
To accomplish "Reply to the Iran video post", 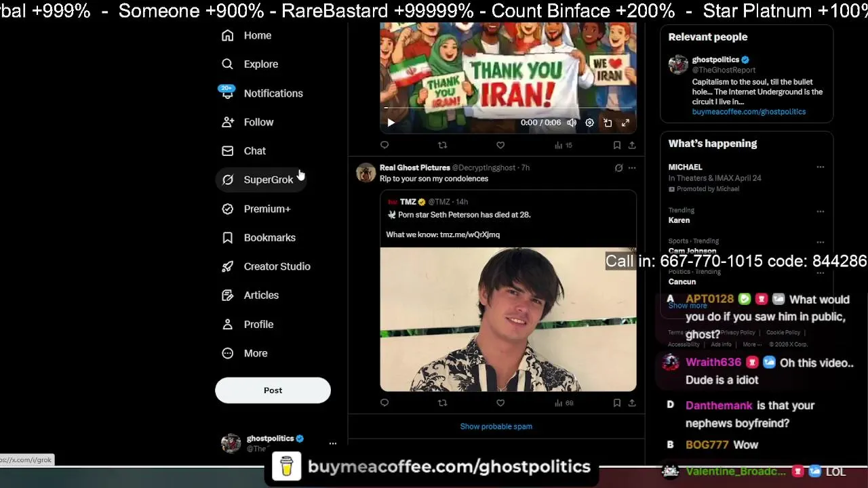I will (x=384, y=145).
